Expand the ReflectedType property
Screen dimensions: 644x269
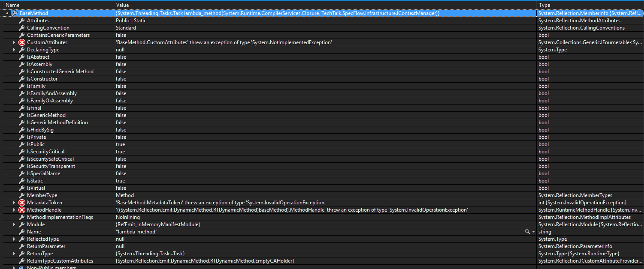pos(14,239)
